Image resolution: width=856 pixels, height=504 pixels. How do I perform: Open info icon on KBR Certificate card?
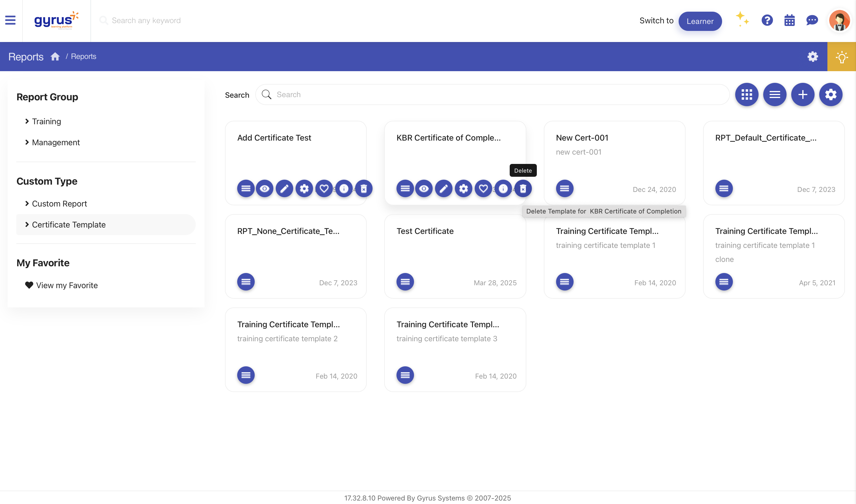pos(503,188)
